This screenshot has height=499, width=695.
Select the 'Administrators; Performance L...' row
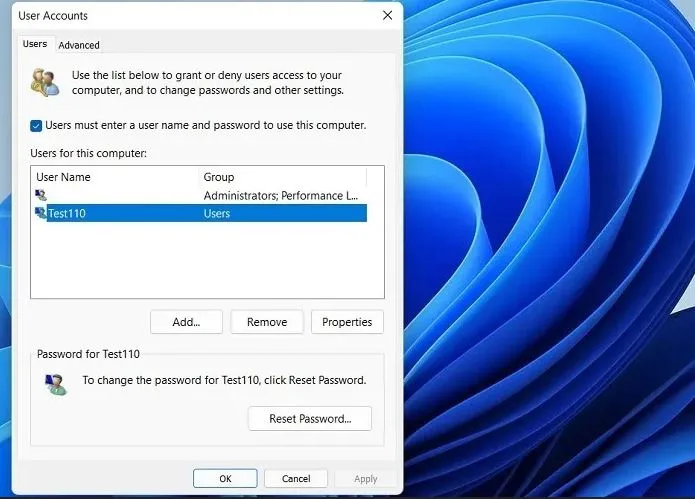201,195
